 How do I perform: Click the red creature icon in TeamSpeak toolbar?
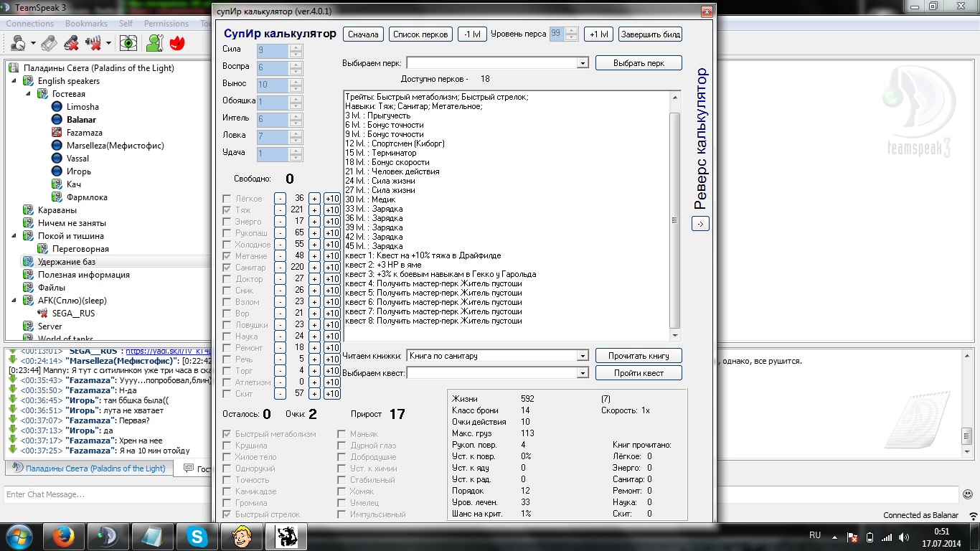[x=177, y=43]
